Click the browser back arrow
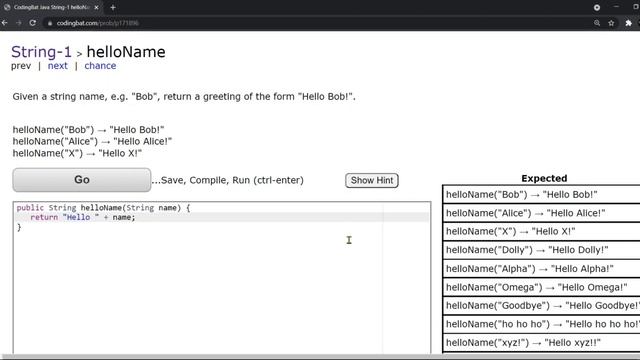Image resolution: width=640 pixels, height=360 pixels. click(5, 23)
